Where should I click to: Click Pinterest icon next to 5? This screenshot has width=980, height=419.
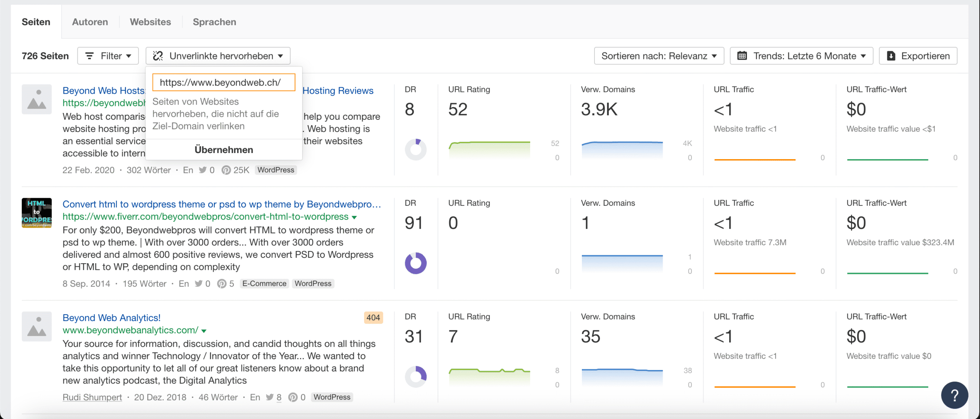(x=222, y=284)
